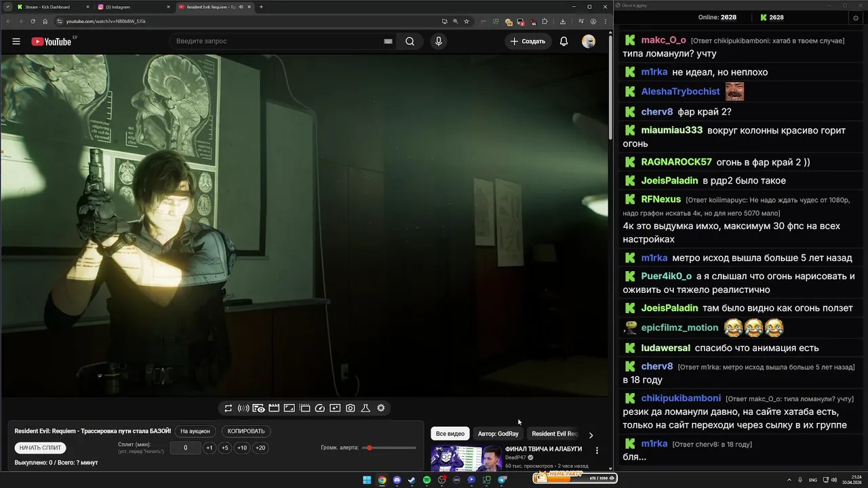
Task: Select the Resident Evil: Requiem browser tab
Action: pos(214,7)
